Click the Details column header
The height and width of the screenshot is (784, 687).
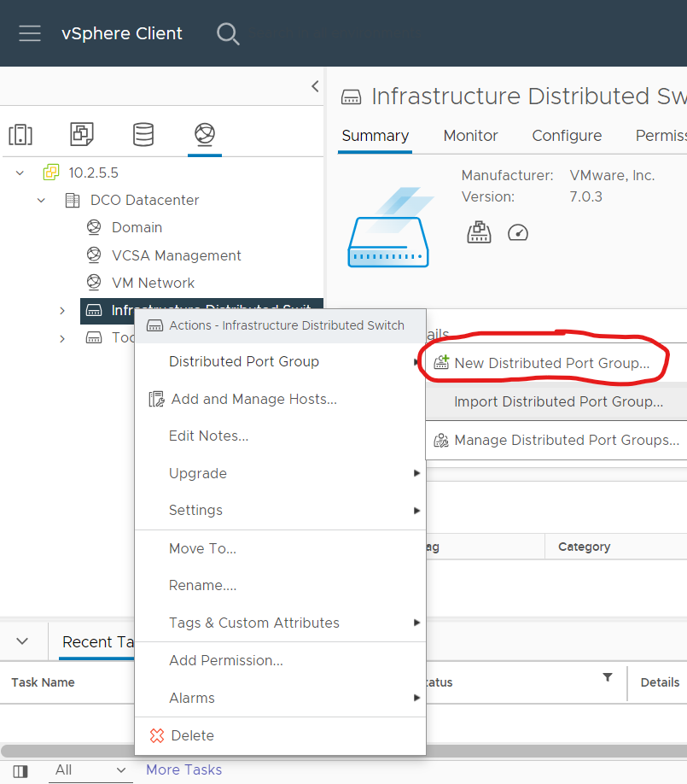pos(660,682)
